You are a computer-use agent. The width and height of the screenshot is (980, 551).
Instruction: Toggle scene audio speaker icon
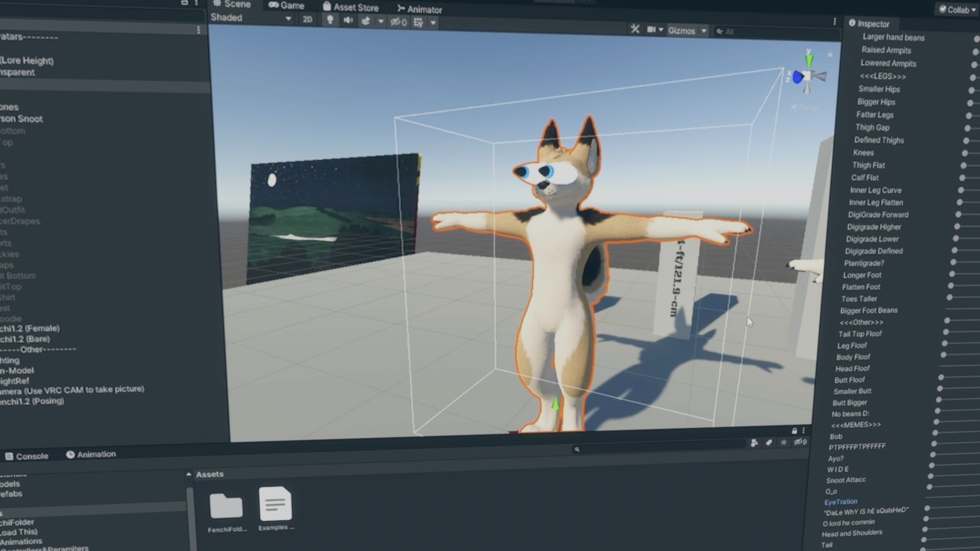[x=348, y=20]
